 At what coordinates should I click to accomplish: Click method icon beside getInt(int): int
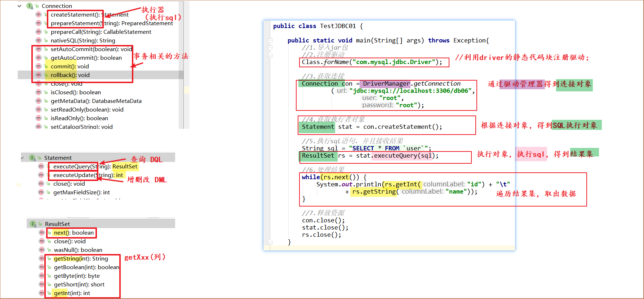click(42, 293)
